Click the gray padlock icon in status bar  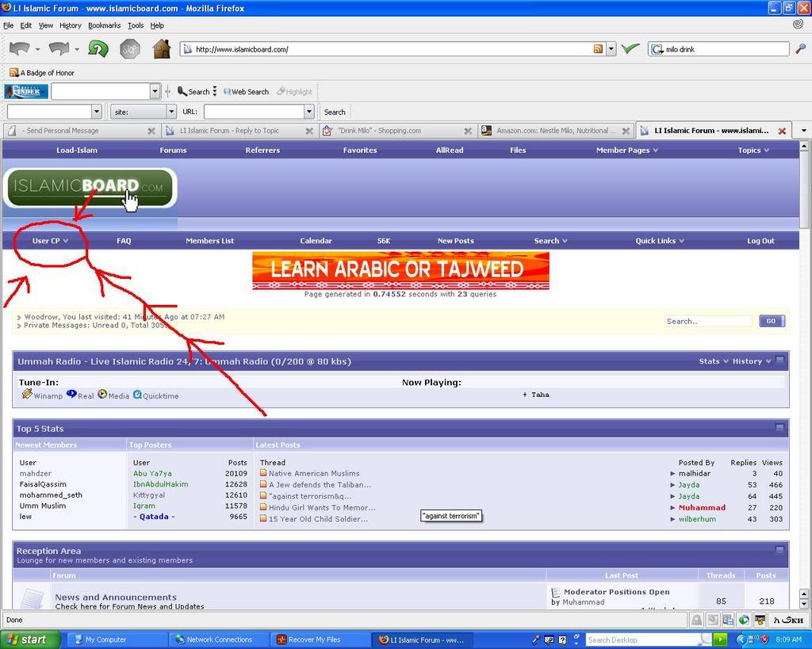696,620
